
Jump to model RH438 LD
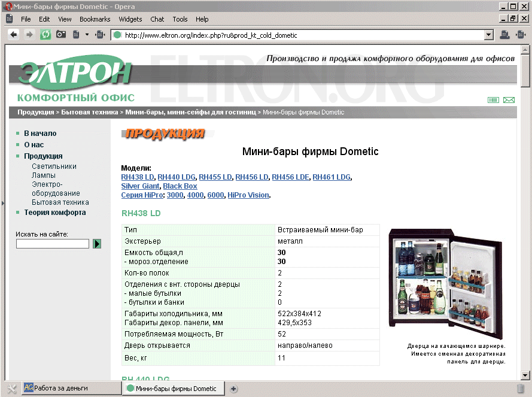[x=138, y=177]
